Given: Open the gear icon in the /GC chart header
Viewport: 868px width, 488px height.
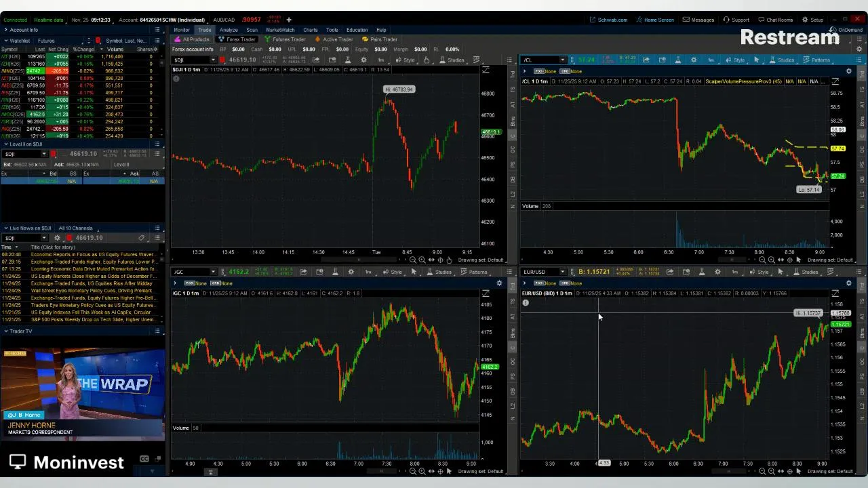Looking at the screenshot, I should click(x=500, y=283).
